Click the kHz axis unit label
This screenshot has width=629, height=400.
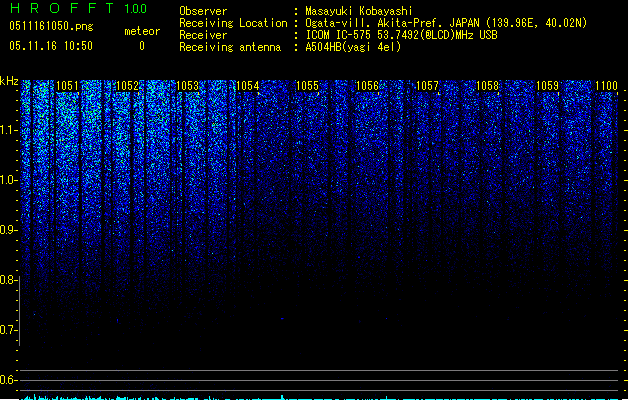coord(9,81)
